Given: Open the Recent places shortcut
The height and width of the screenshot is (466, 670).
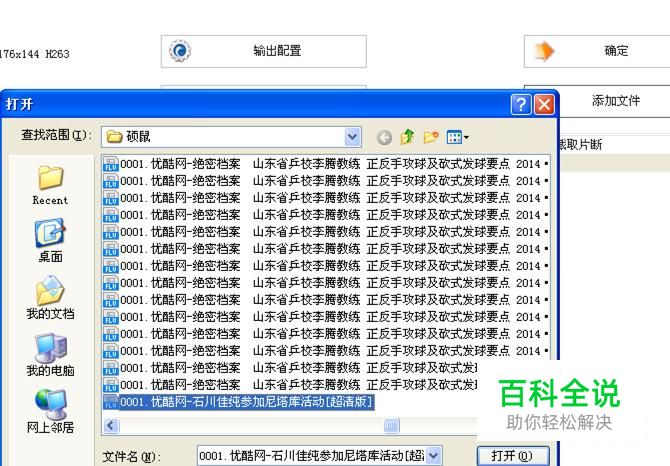Looking at the screenshot, I should point(50,185).
